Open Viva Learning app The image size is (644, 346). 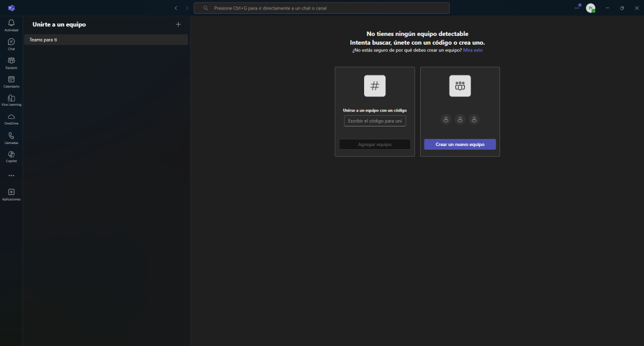11,99
